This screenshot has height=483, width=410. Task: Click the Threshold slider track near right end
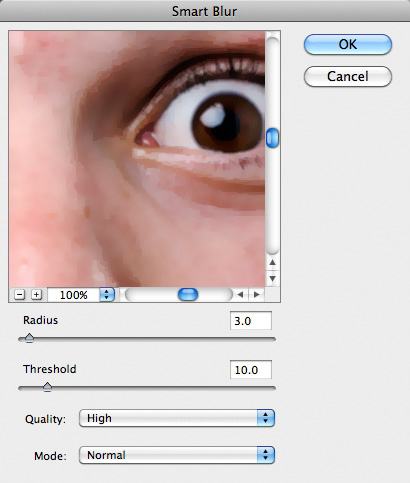point(263,388)
